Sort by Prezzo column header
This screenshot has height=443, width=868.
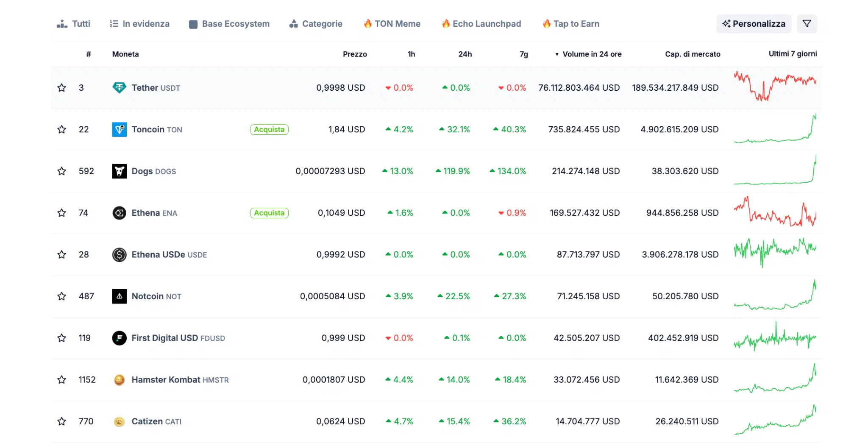click(355, 54)
